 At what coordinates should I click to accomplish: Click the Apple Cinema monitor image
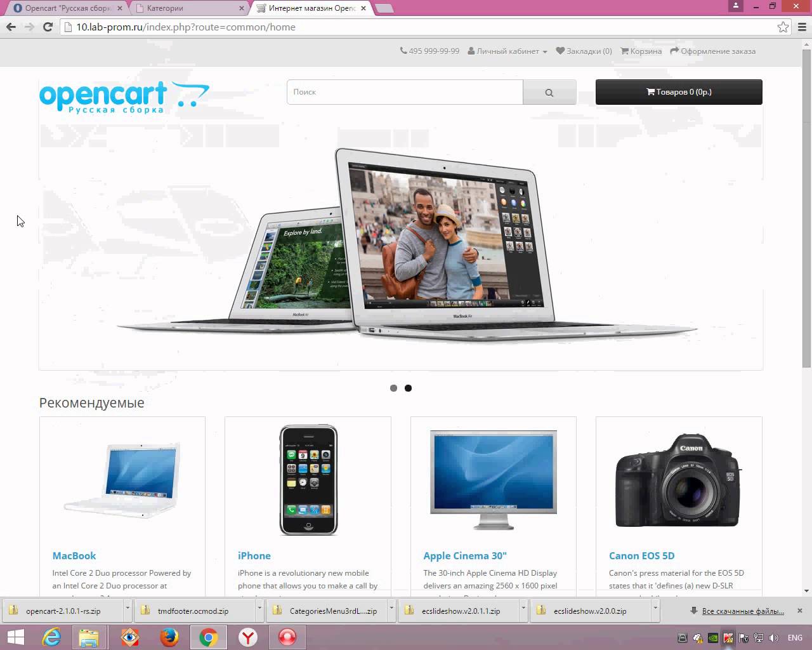[x=494, y=479]
